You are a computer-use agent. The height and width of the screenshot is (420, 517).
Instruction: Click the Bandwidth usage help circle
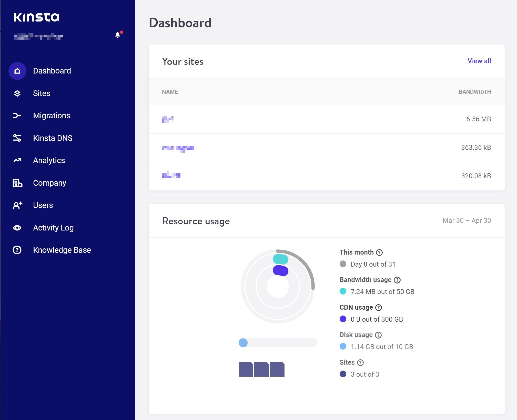pyautogui.click(x=397, y=280)
